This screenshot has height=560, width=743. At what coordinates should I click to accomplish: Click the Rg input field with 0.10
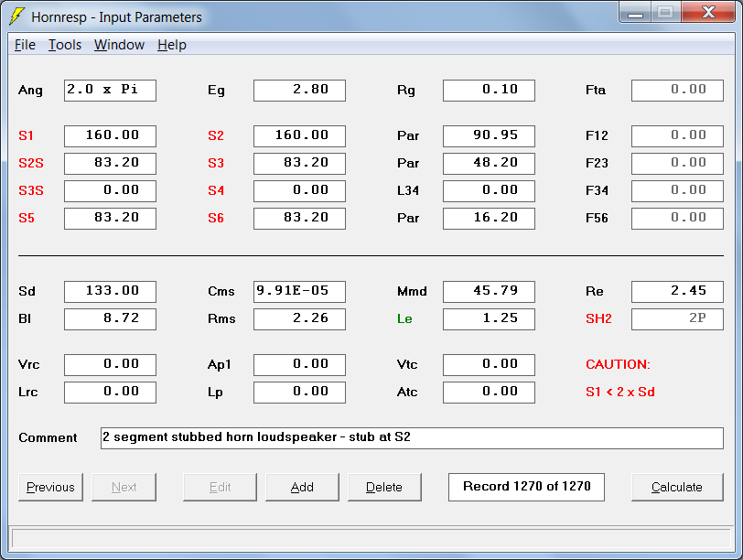coord(489,91)
